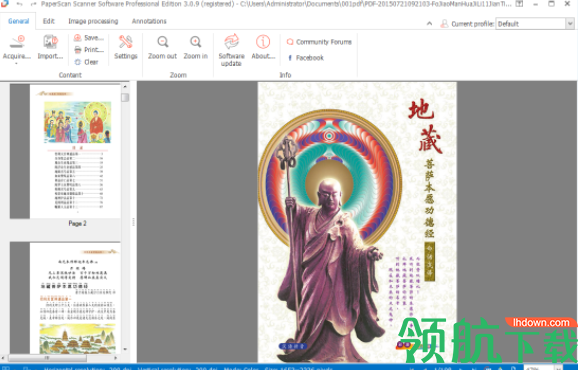Check for a Software update
This screenshot has height=370, width=578.
231,50
